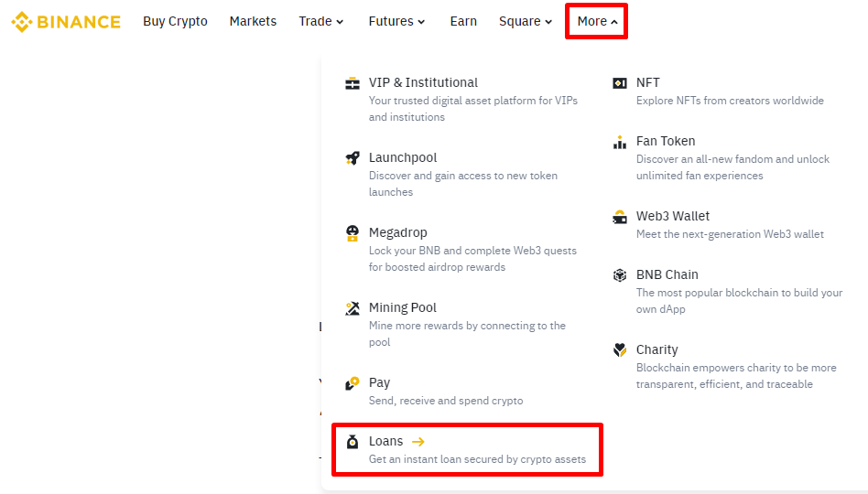Collapse the More menu
This screenshot has width=868, height=494.
pyautogui.click(x=597, y=21)
